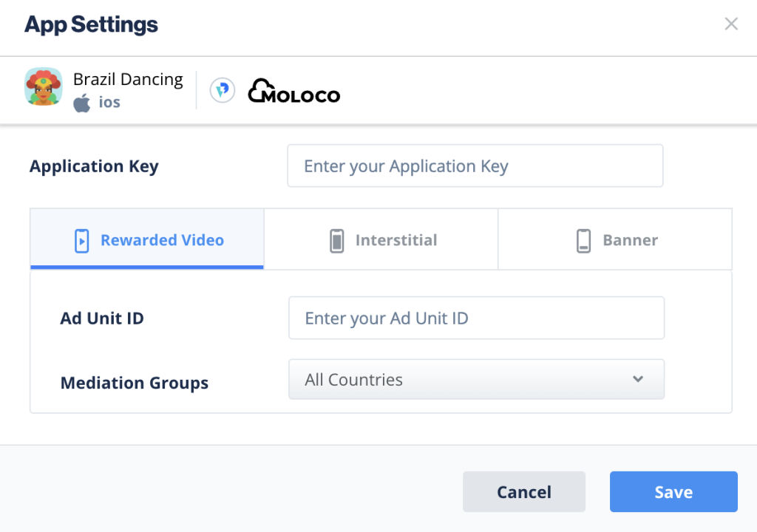Cancel the app settings changes
757x532 pixels.
[523, 491]
